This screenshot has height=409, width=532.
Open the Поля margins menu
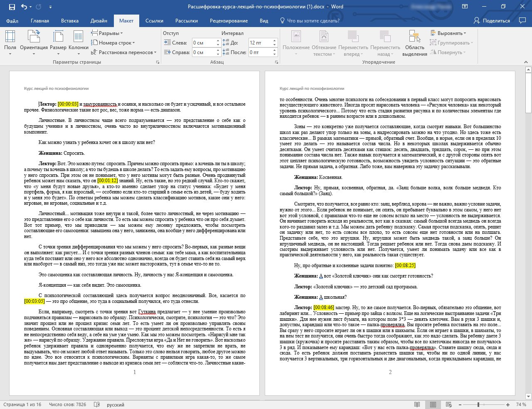(10, 42)
